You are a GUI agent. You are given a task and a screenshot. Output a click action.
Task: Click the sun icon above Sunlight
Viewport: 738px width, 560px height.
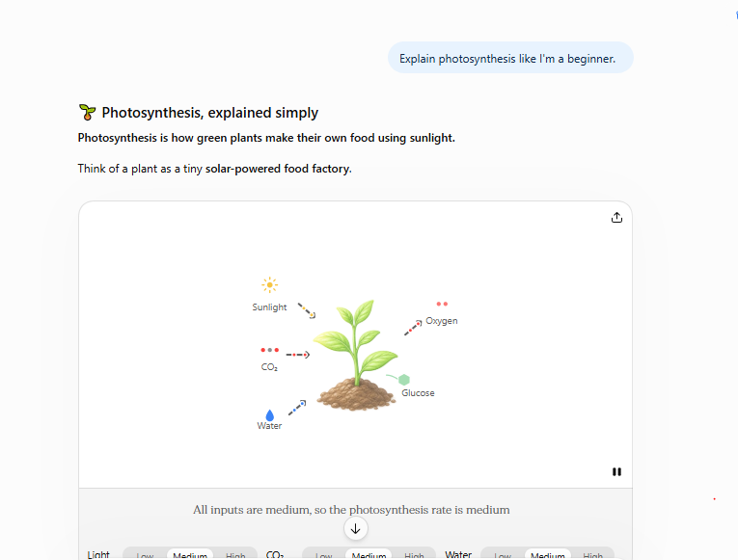[270, 285]
